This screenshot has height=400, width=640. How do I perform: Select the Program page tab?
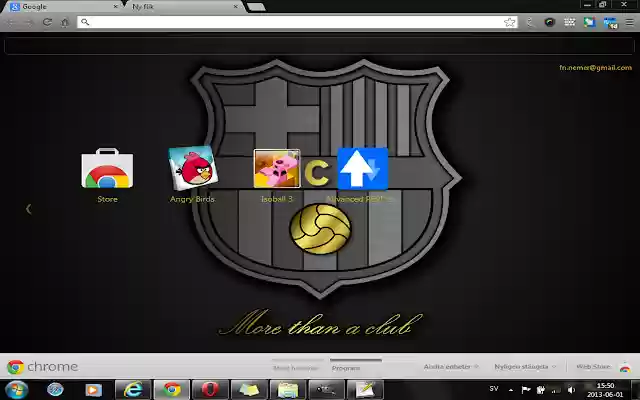[x=346, y=368]
